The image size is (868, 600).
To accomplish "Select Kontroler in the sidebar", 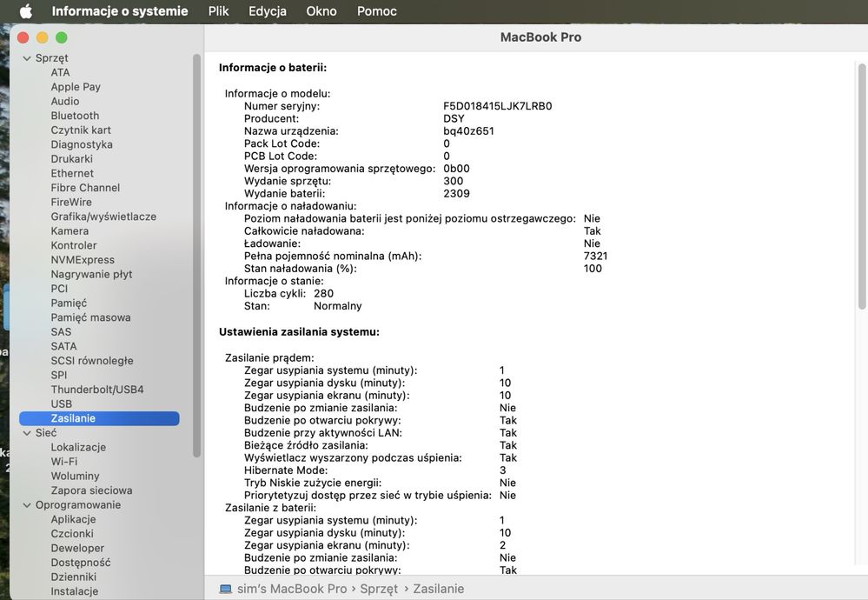I will click(x=74, y=245).
